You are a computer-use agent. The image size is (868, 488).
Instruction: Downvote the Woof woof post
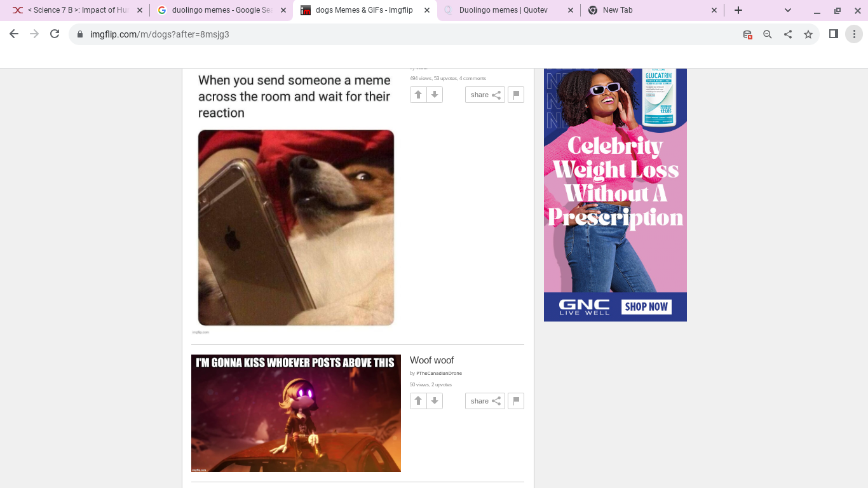click(x=435, y=401)
